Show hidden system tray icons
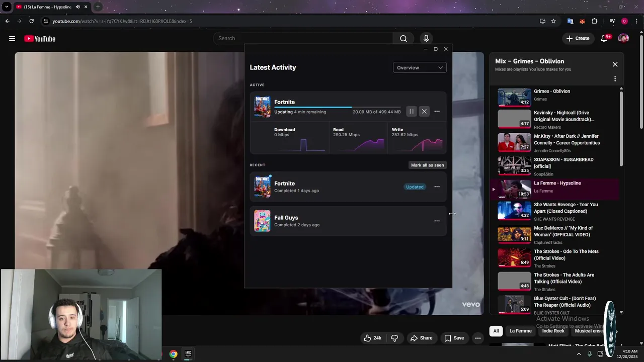 [579, 354]
